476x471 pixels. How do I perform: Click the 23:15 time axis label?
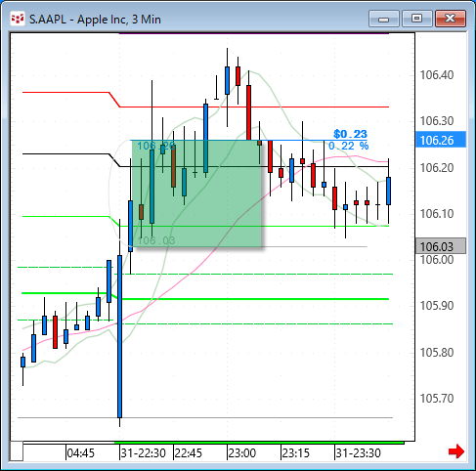(295, 453)
